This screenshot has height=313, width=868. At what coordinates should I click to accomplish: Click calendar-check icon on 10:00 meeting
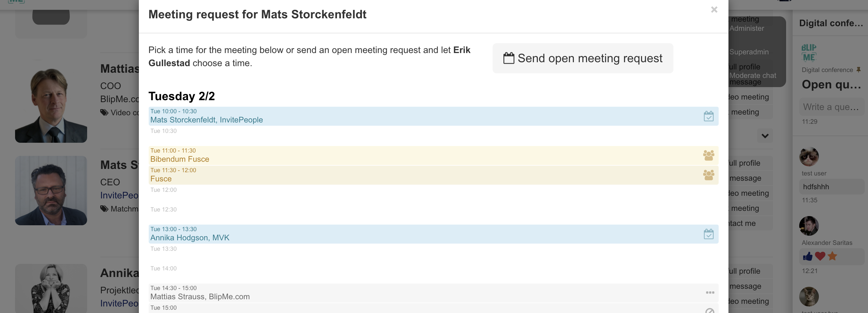point(708,116)
